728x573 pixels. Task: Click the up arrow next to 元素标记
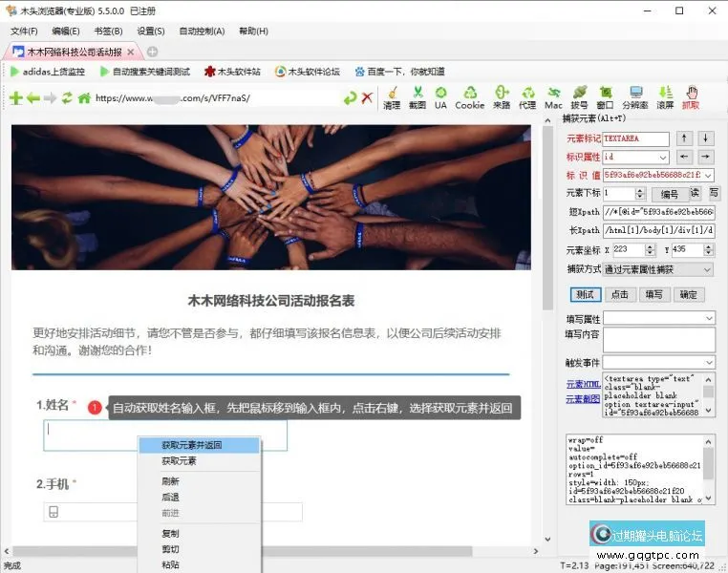(x=684, y=138)
